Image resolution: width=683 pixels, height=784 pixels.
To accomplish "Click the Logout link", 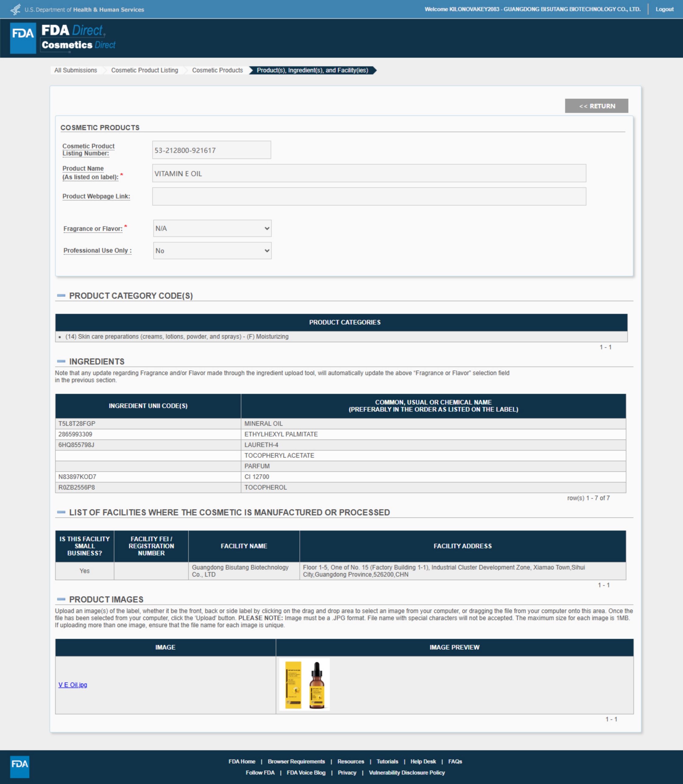I will (664, 9).
